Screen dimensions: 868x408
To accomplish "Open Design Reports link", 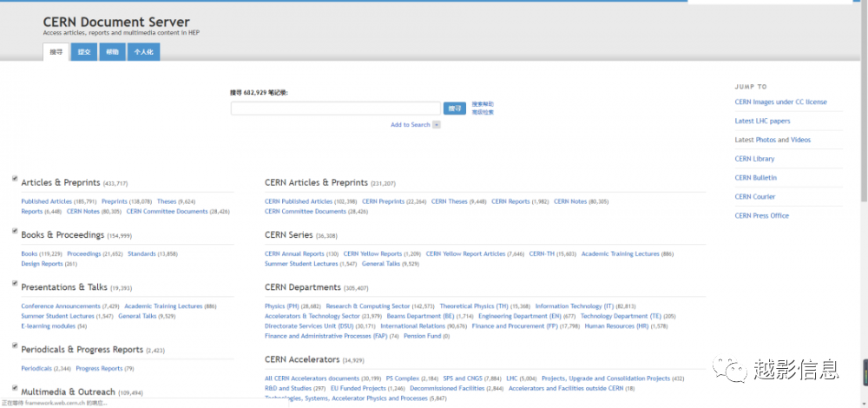I will coord(42,264).
